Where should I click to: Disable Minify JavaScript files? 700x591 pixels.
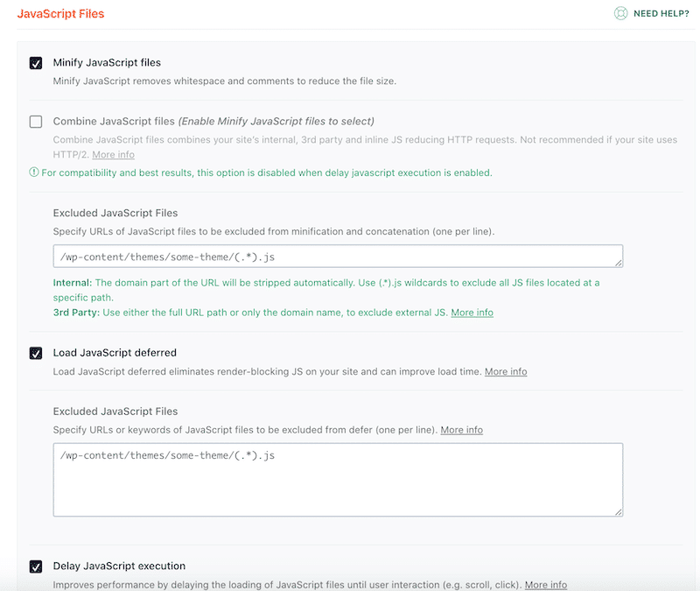tap(35, 62)
